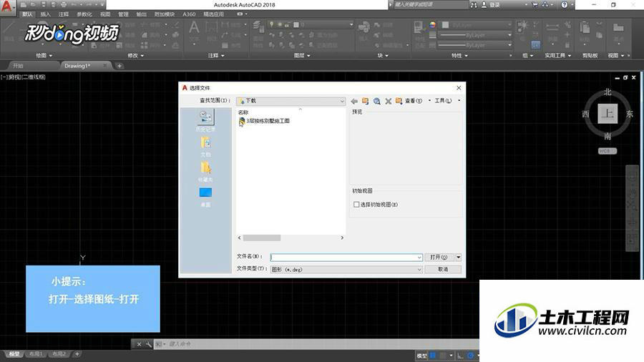Go up one folder level in dialog
644x362 pixels.
click(x=365, y=101)
